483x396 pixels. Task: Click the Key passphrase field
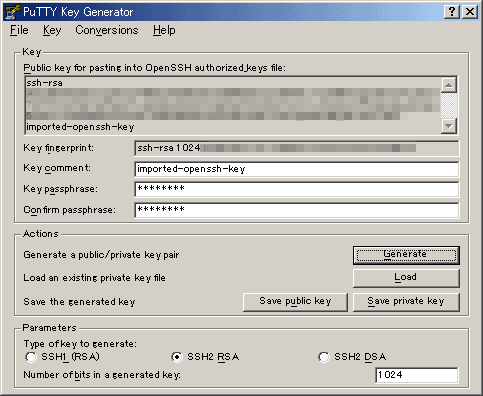297,189
